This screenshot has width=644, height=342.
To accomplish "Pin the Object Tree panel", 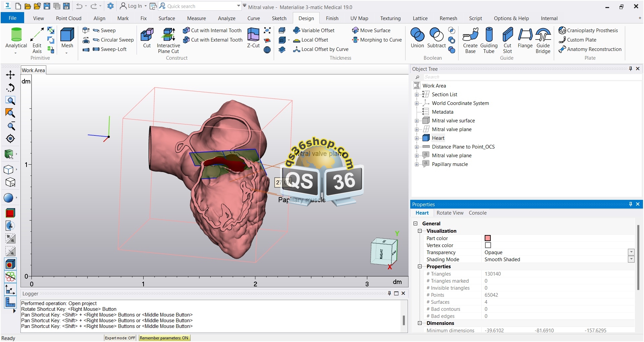I will (631, 69).
